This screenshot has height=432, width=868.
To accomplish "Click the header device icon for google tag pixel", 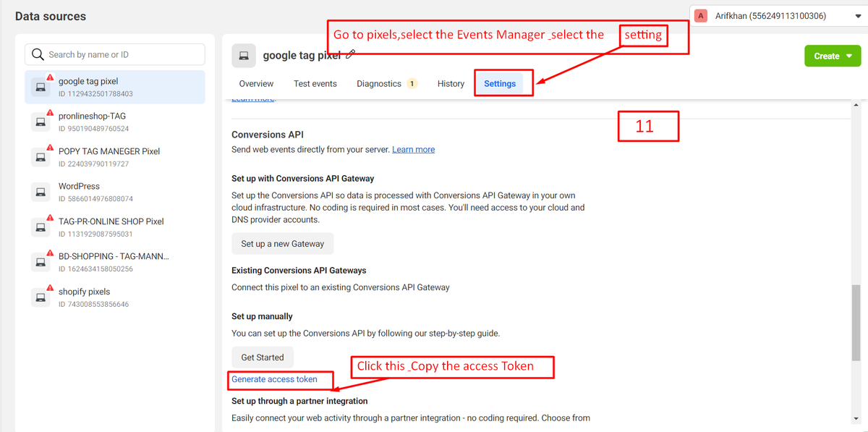I will coord(244,56).
